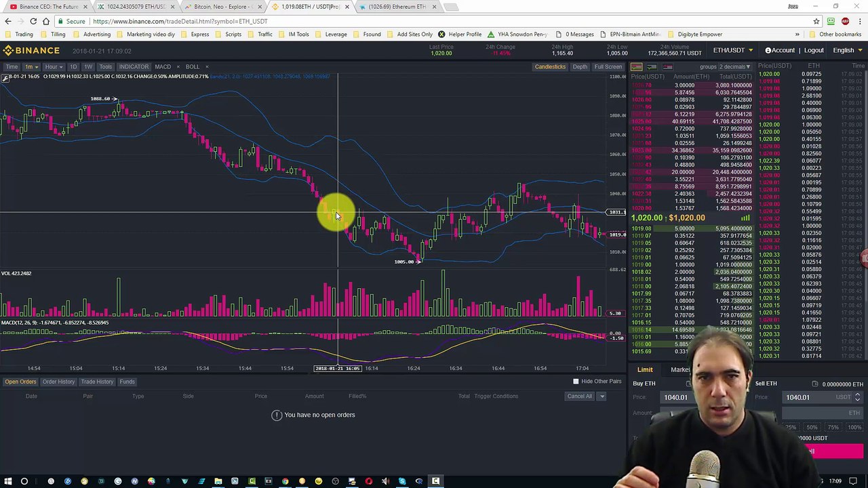
Task: Open the 0 Messages bookmark
Action: (x=575, y=34)
